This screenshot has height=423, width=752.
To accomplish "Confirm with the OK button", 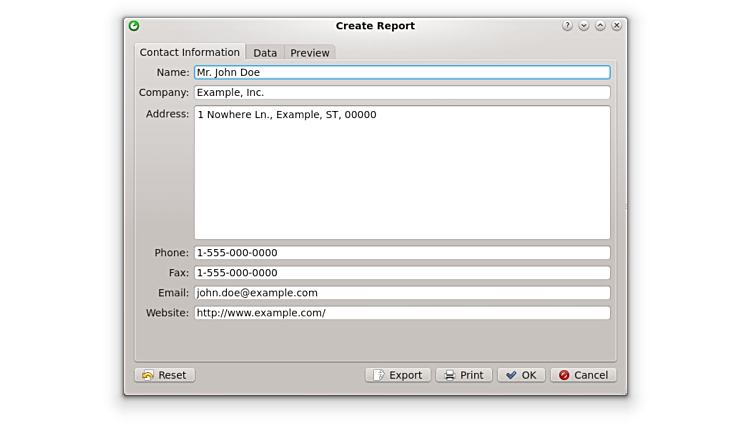I will point(521,375).
